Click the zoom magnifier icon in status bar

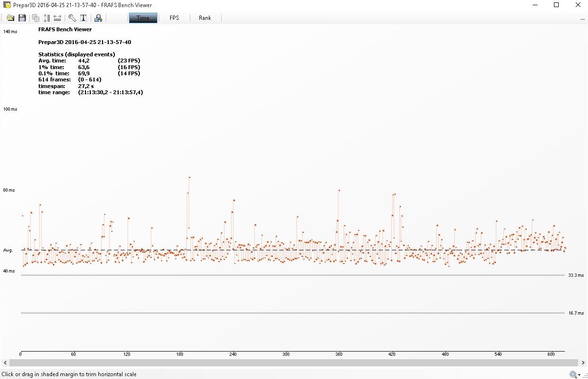coord(574,374)
